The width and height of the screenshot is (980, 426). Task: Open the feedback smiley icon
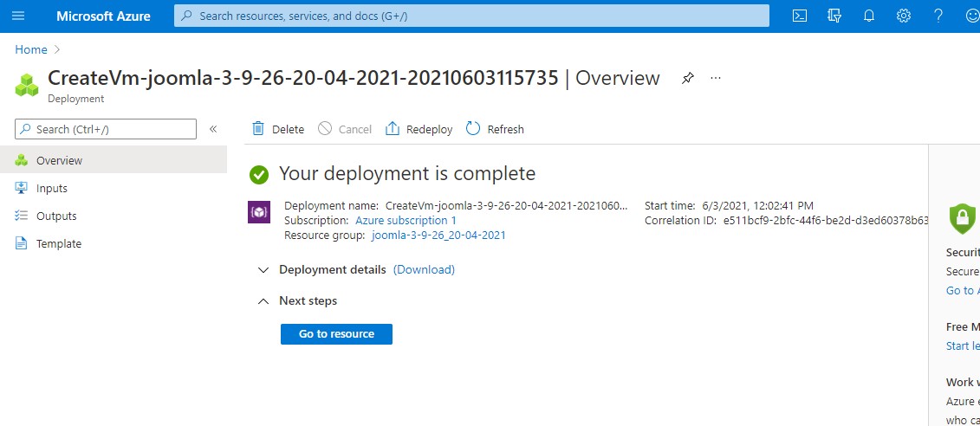(972, 16)
